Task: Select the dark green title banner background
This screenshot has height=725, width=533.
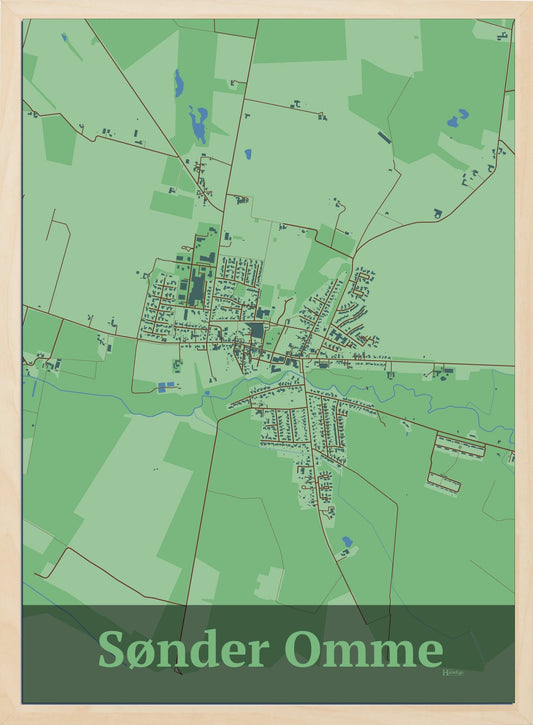Action: tap(268, 654)
